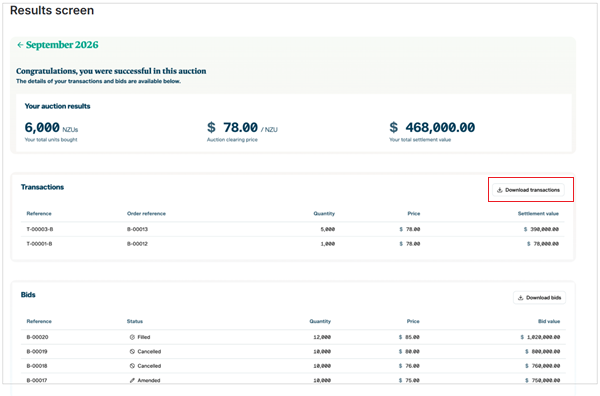The width and height of the screenshot is (600, 396).
Task: Click the 78,000.00 settlement value cell
Action: [543, 244]
